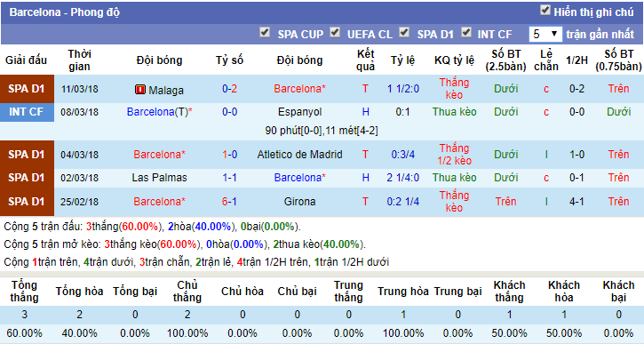The image size is (644, 344).
Task: Open the 6-1 match score details
Action: coord(229,202)
